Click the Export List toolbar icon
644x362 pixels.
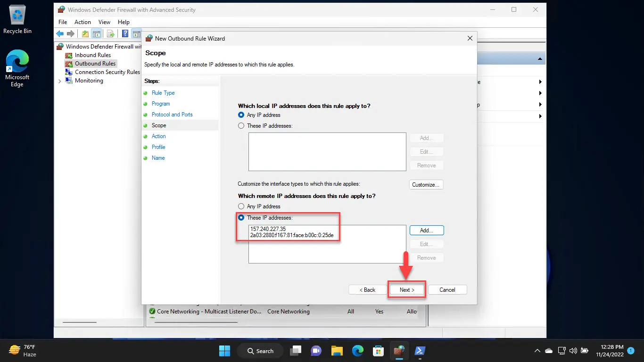coord(111,33)
